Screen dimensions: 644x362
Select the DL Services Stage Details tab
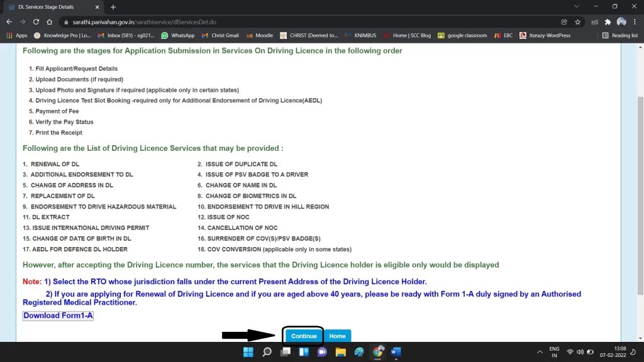(x=47, y=6)
